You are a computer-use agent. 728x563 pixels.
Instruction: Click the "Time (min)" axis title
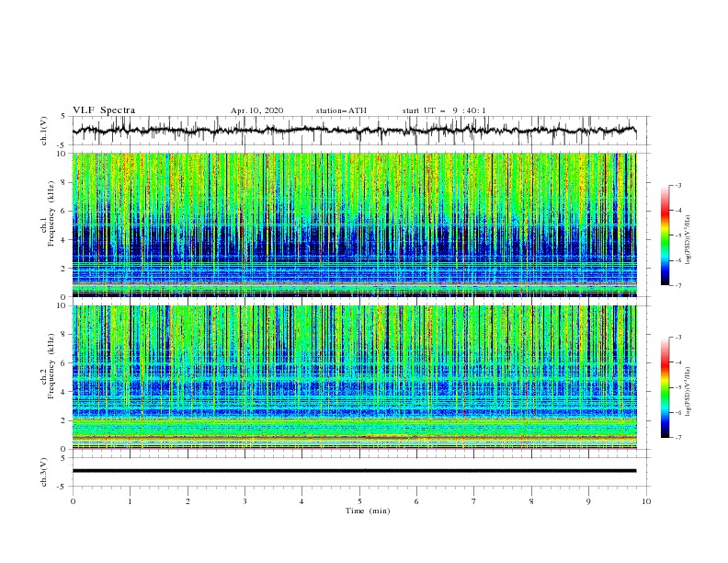click(x=368, y=511)
